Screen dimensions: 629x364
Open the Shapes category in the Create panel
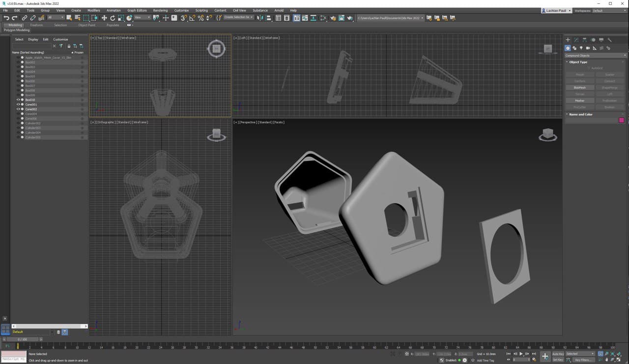pos(575,47)
